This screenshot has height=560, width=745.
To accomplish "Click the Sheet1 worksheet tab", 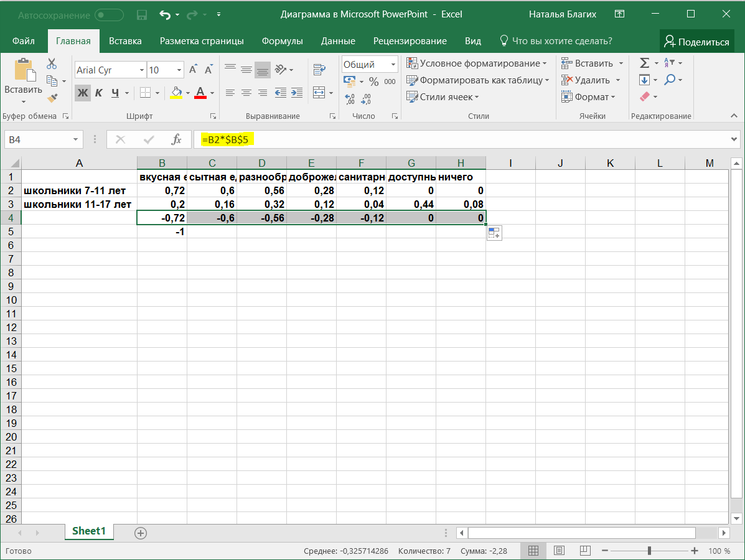I will (x=89, y=531).
